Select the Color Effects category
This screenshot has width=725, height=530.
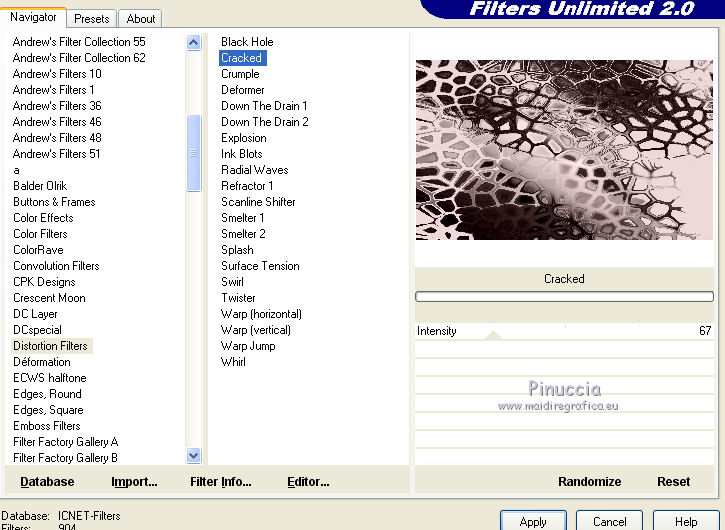pos(43,218)
